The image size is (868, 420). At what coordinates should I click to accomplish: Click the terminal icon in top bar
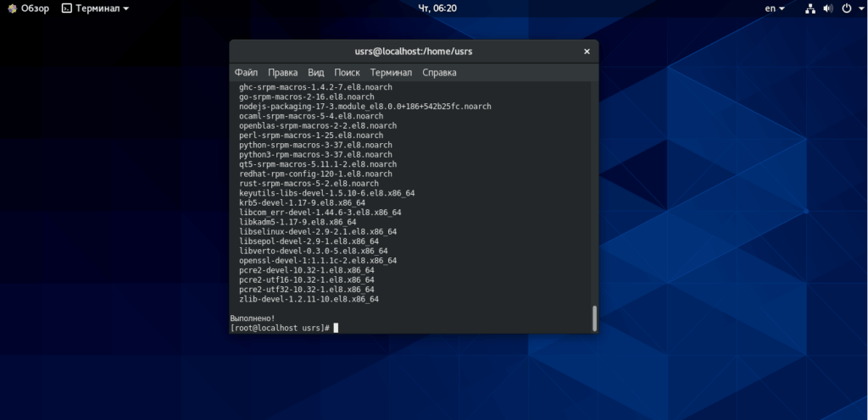(66, 8)
